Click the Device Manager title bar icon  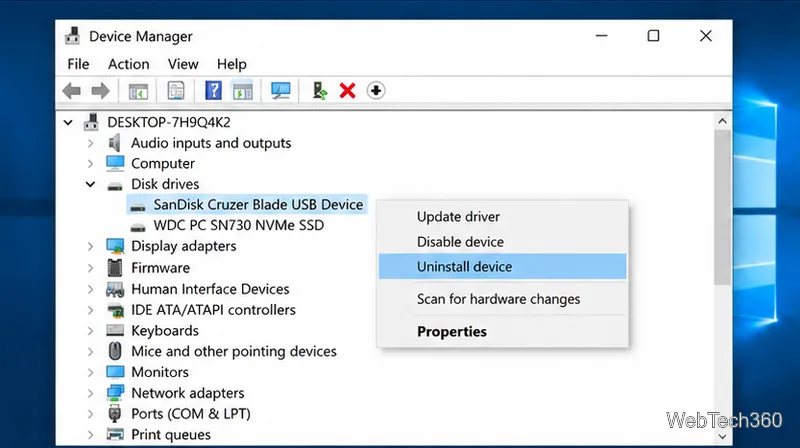point(72,36)
